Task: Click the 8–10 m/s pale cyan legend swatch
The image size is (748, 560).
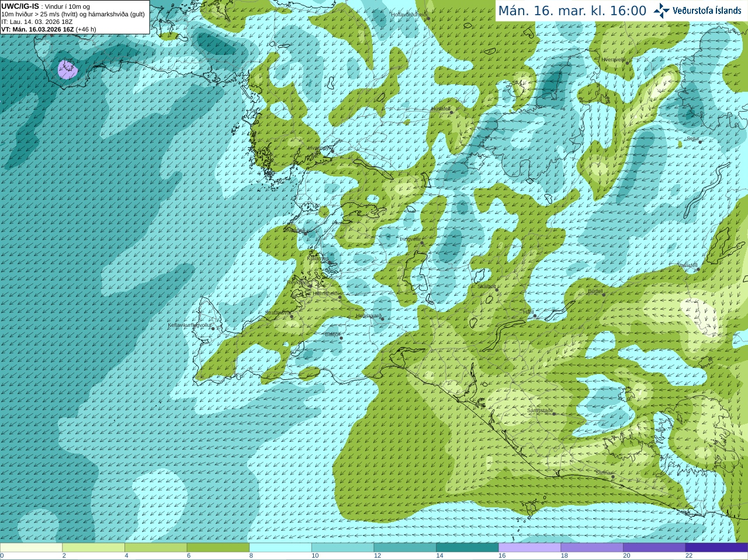Action: pyautogui.click(x=280, y=548)
